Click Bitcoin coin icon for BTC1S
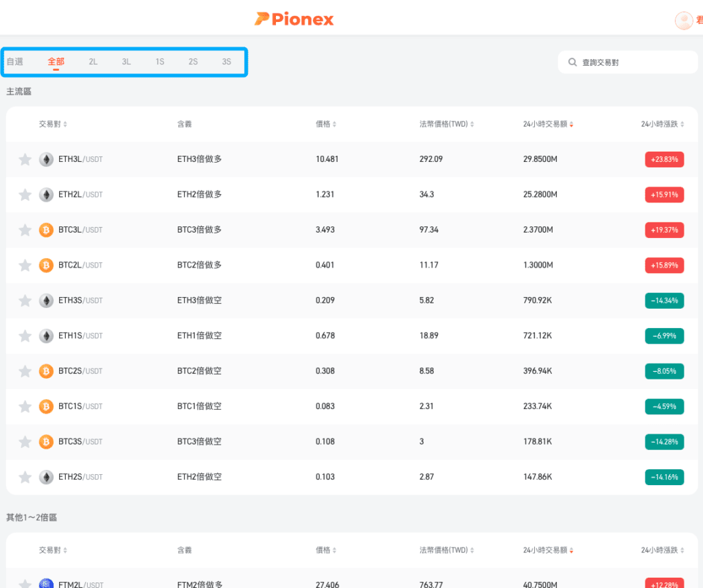Viewport: 703px width, 588px height. (46, 406)
